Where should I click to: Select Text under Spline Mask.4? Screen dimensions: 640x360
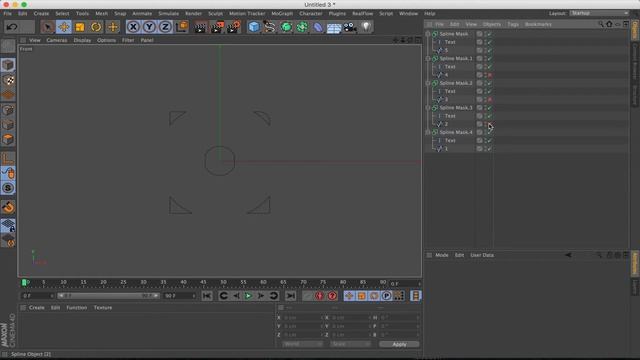(450, 140)
